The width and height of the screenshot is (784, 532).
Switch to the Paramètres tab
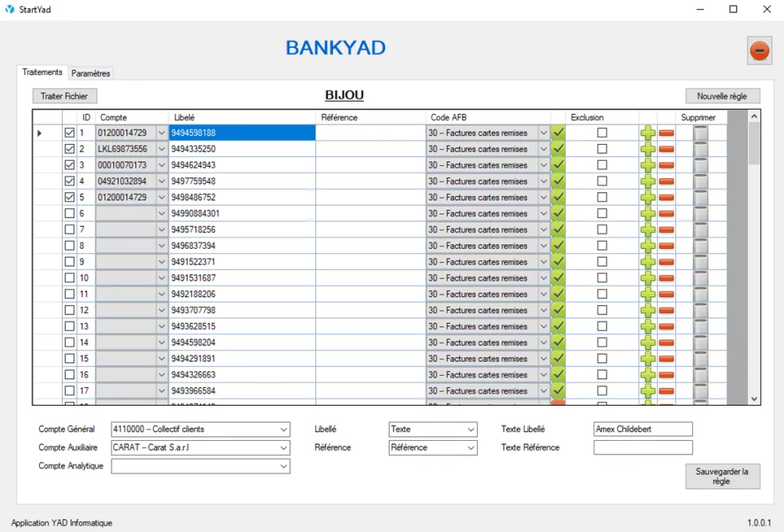tap(91, 73)
